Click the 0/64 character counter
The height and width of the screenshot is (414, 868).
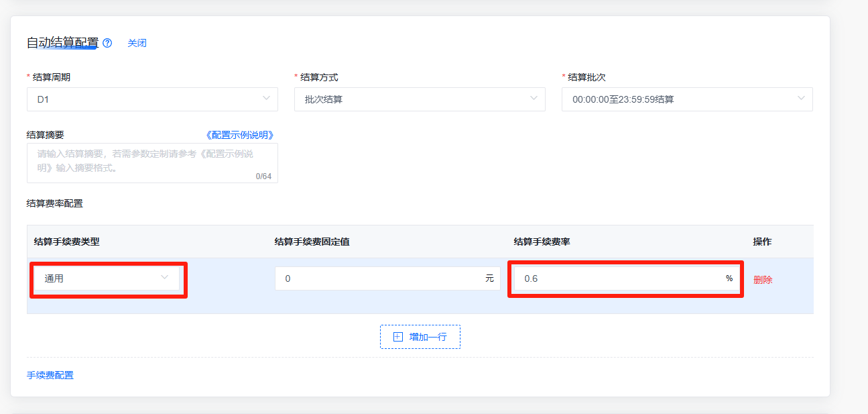(263, 176)
